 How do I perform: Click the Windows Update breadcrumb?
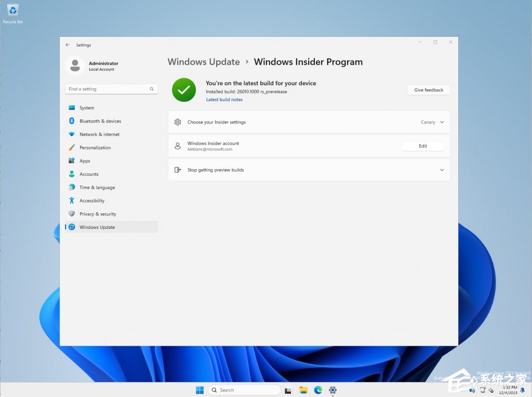pyautogui.click(x=204, y=62)
